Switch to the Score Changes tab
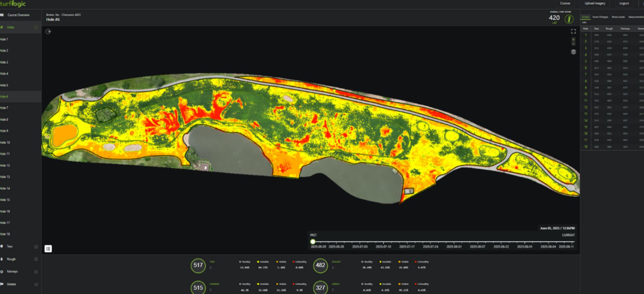Image resolution: width=644 pixels, height=294 pixels. pos(600,17)
